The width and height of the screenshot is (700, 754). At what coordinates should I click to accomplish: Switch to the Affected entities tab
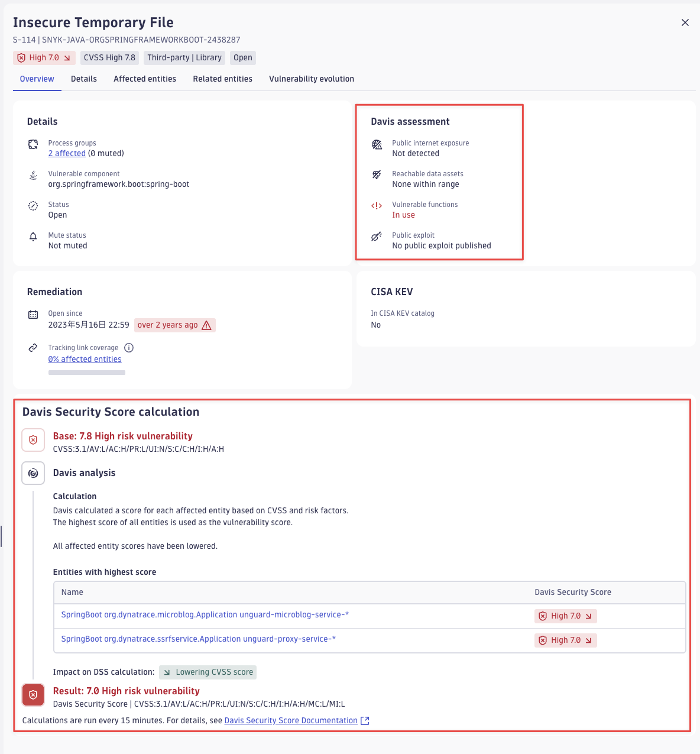[144, 79]
